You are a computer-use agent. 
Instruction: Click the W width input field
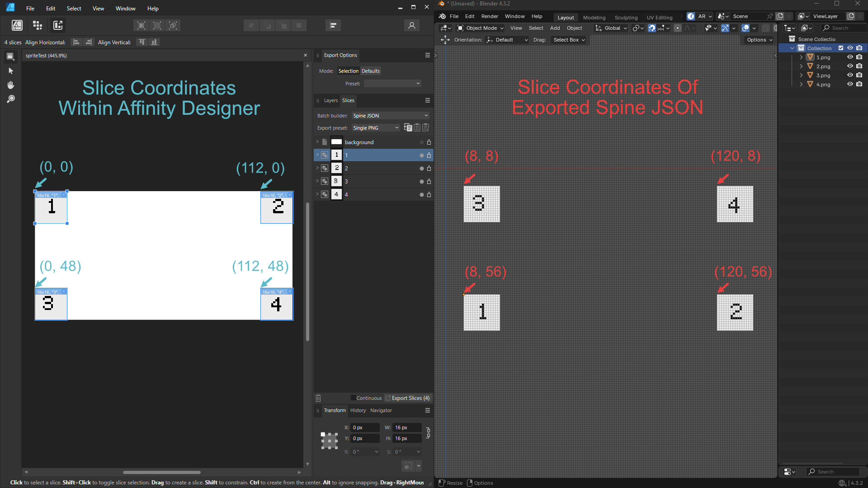(x=407, y=427)
